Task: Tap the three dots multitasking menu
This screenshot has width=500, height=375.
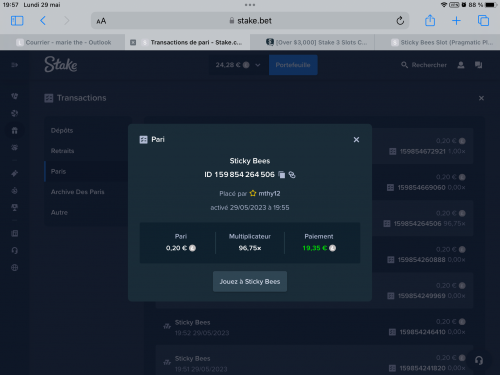Action: (x=250, y=5)
